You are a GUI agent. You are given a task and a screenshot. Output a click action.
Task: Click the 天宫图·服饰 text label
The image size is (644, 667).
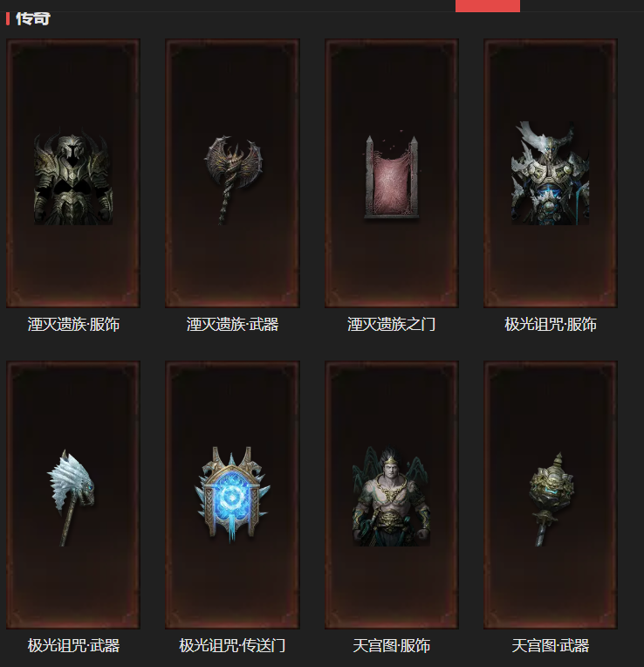click(x=391, y=646)
